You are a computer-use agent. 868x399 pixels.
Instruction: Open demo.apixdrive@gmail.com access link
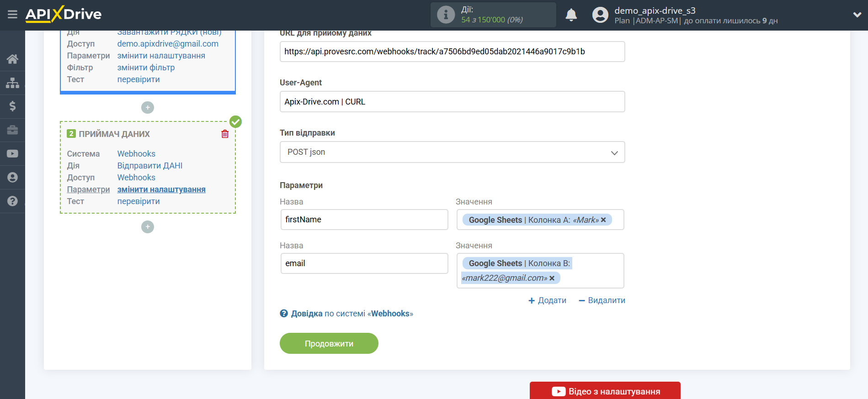click(168, 44)
